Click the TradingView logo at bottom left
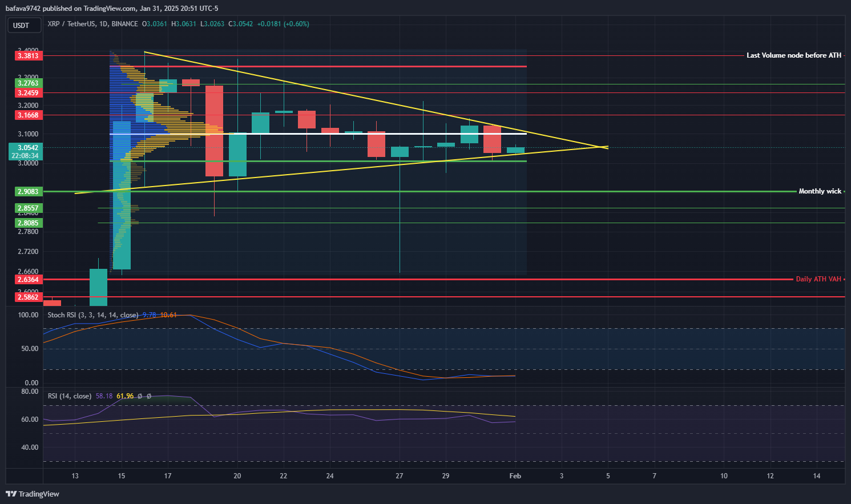This screenshot has width=851, height=504. point(33,494)
